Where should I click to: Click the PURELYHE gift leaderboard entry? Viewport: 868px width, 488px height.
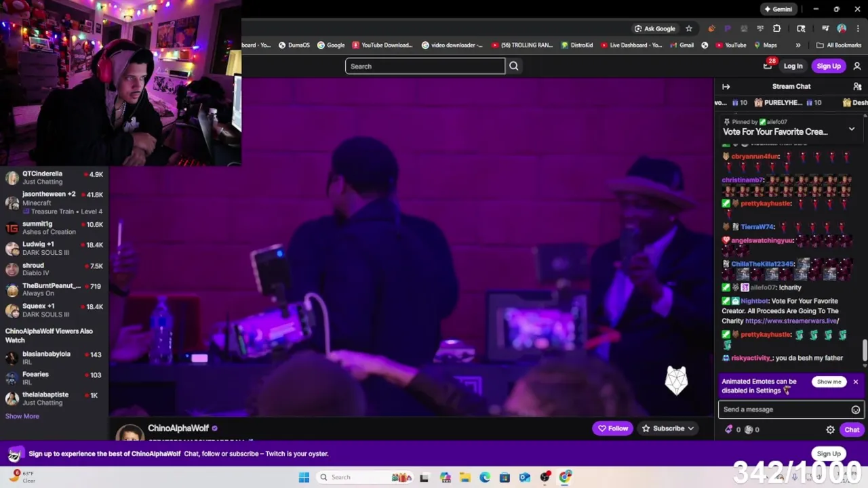tap(789, 103)
